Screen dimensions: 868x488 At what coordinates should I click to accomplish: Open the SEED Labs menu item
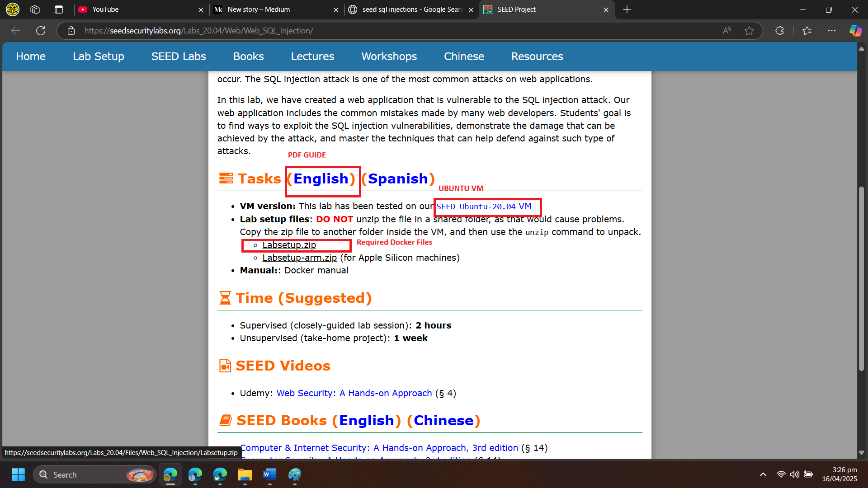click(x=179, y=56)
